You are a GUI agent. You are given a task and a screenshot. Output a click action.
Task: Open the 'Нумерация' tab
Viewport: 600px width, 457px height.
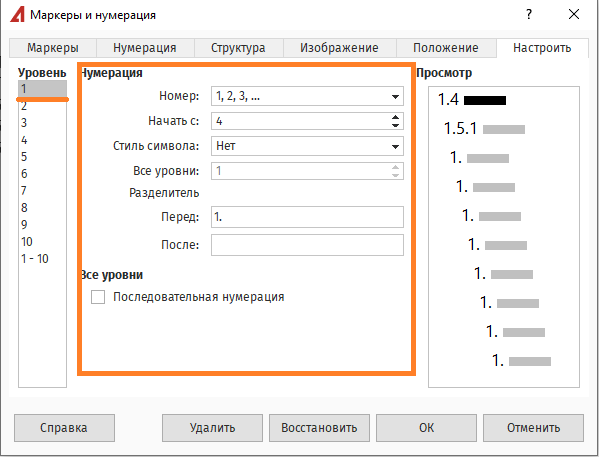coord(145,48)
